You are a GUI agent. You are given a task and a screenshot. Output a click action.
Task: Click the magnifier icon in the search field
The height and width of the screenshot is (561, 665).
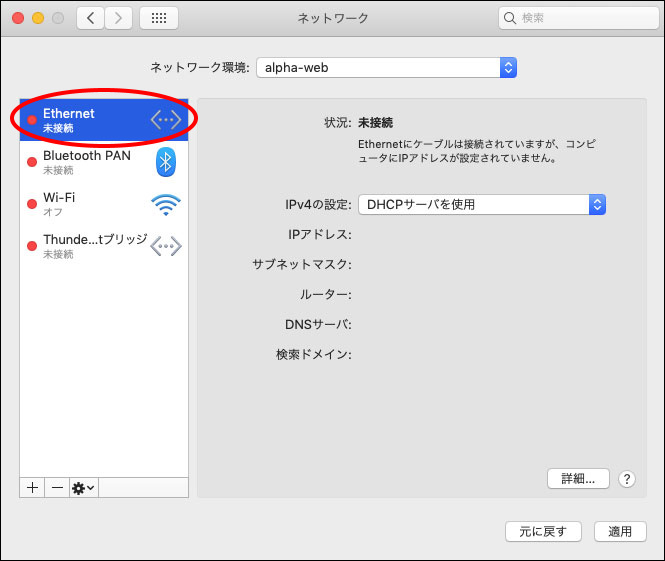[x=509, y=18]
